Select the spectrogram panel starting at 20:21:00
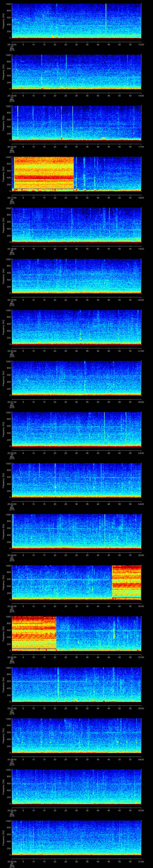The width and height of the screenshot is (153, 868). pyautogui.click(x=77, y=378)
